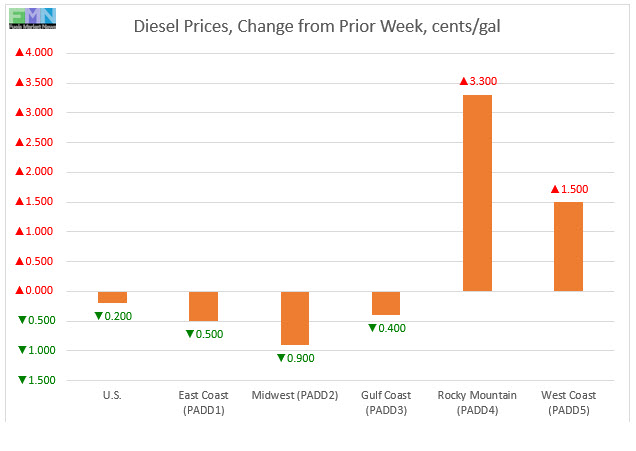The image size is (636, 451).
Task: Select the Midwest (PADD2) orange bar
Action: click(x=295, y=317)
